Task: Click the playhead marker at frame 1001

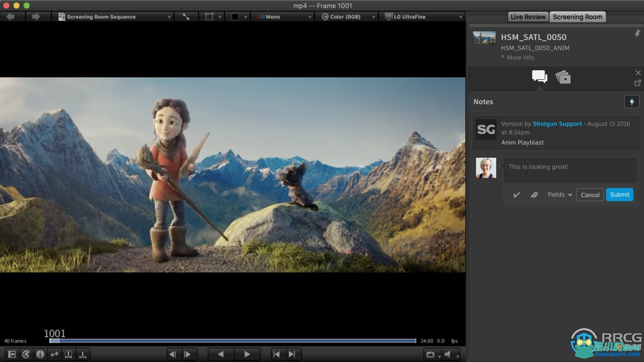Action: (x=55, y=340)
